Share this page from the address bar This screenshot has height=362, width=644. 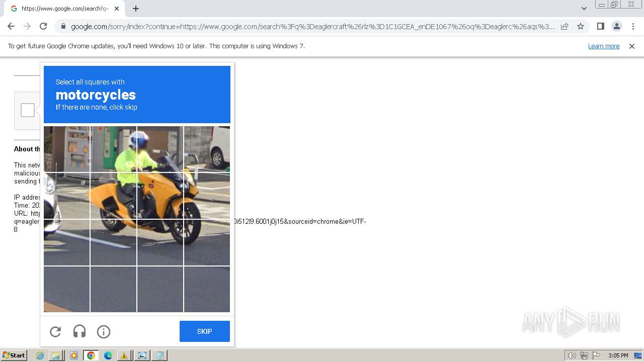565,26
